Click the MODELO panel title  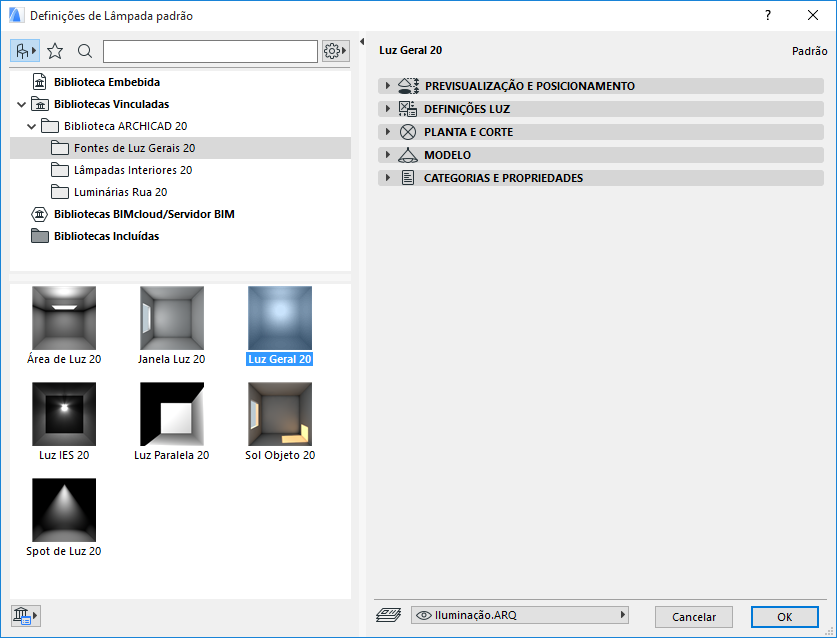pos(447,155)
